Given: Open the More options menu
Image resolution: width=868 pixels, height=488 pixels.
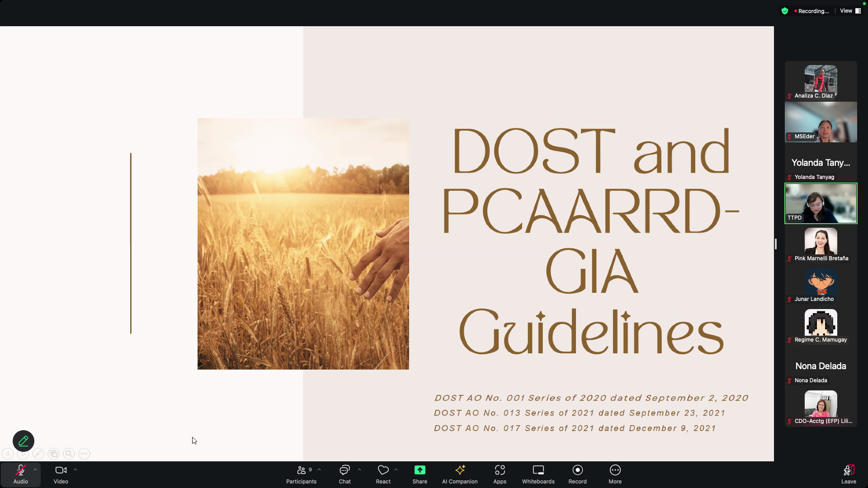Looking at the screenshot, I should 615,474.
